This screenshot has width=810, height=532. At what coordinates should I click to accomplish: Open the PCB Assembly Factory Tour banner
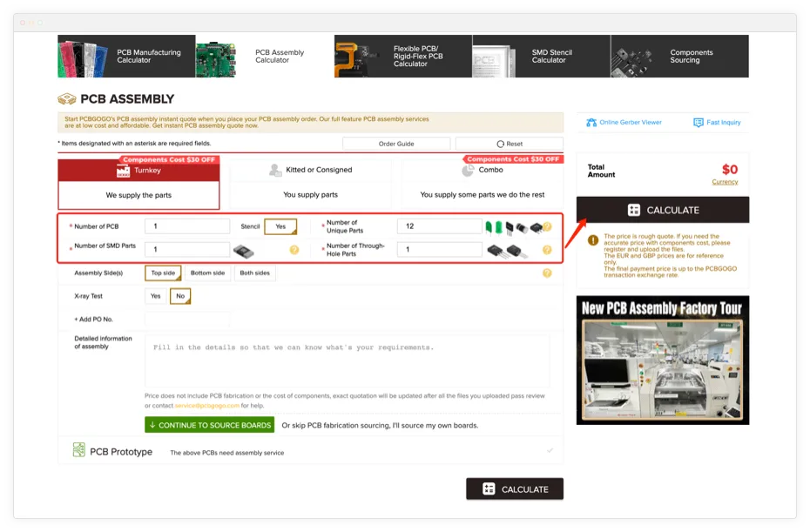pos(663,360)
